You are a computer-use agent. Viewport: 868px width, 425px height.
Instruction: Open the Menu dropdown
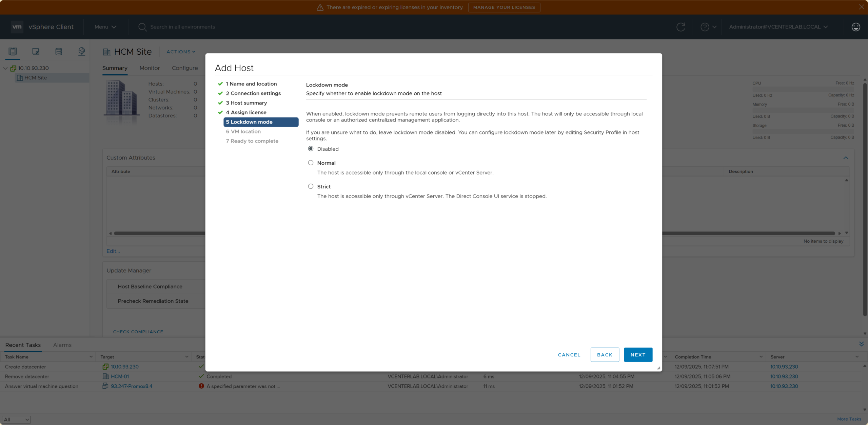[x=105, y=27]
